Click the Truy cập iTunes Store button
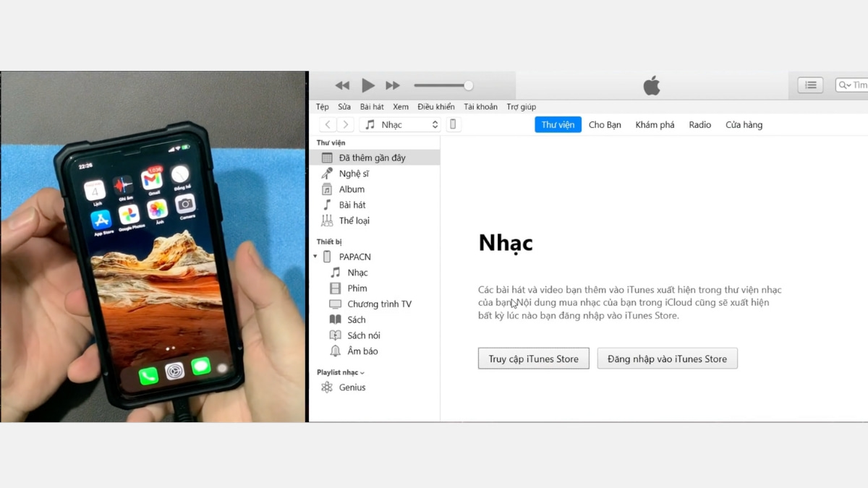The image size is (868, 488). 534,359
